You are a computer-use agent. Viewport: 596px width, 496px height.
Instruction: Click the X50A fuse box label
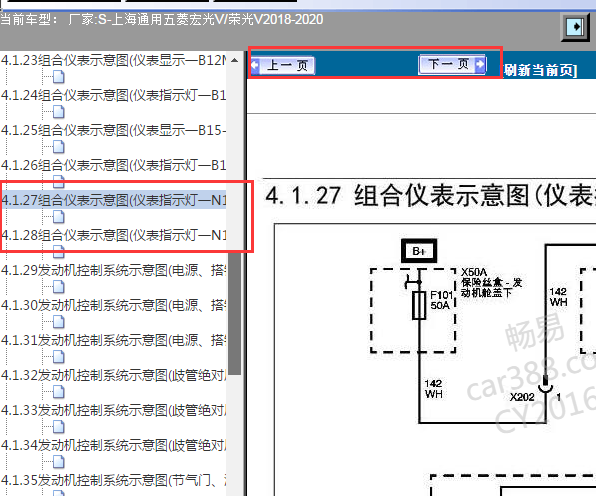coord(491,283)
